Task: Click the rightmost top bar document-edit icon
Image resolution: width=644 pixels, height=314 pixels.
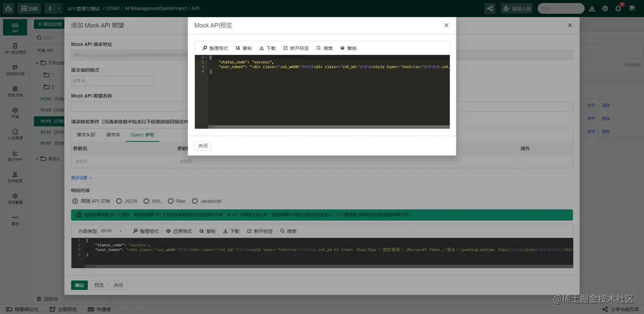Action: coord(632,8)
